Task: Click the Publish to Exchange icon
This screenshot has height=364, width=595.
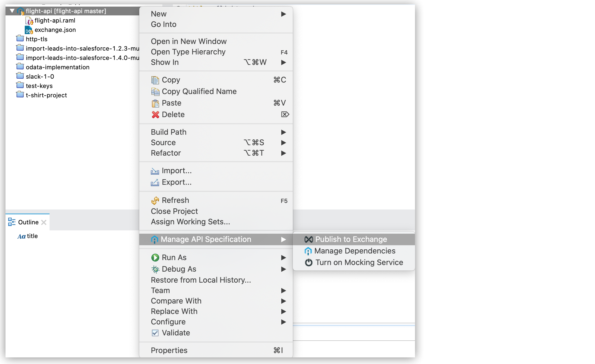Action: tap(309, 239)
